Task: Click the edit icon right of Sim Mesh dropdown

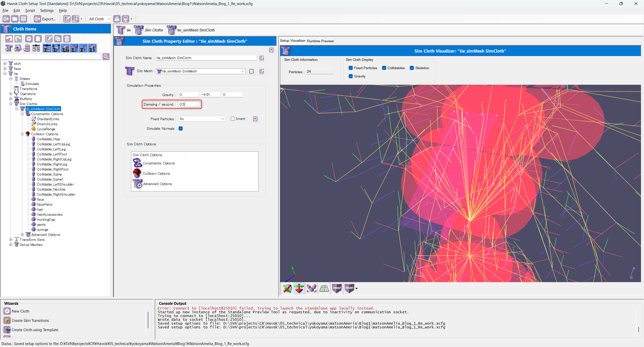Action: click(x=262, y=71)
